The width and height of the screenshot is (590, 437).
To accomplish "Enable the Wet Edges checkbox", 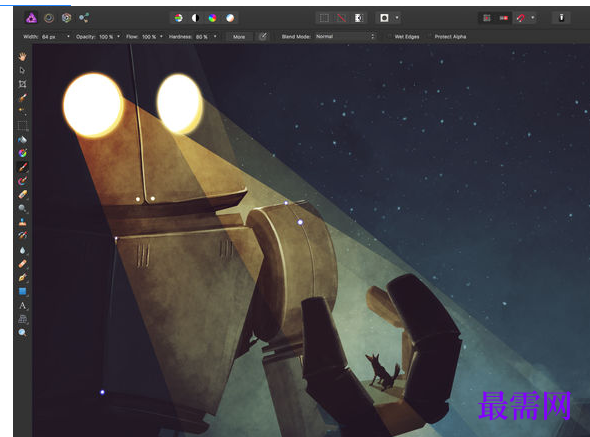I will [x=389, y=37].
